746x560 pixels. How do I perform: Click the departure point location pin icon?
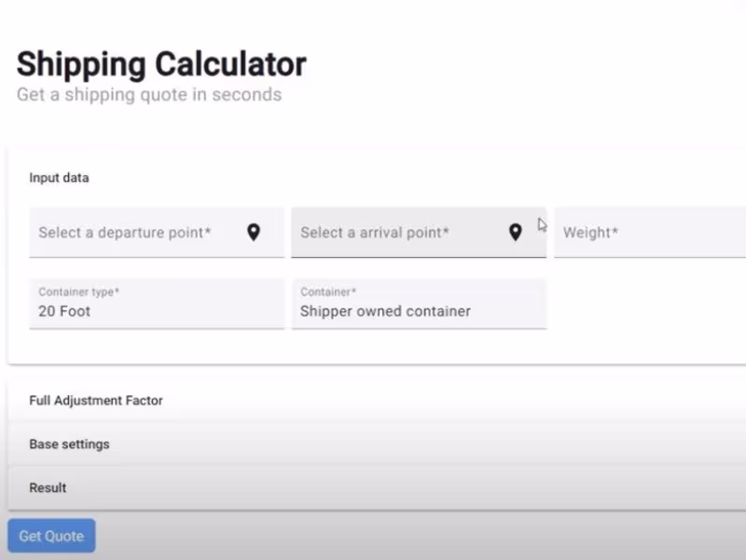pos(254,232)
